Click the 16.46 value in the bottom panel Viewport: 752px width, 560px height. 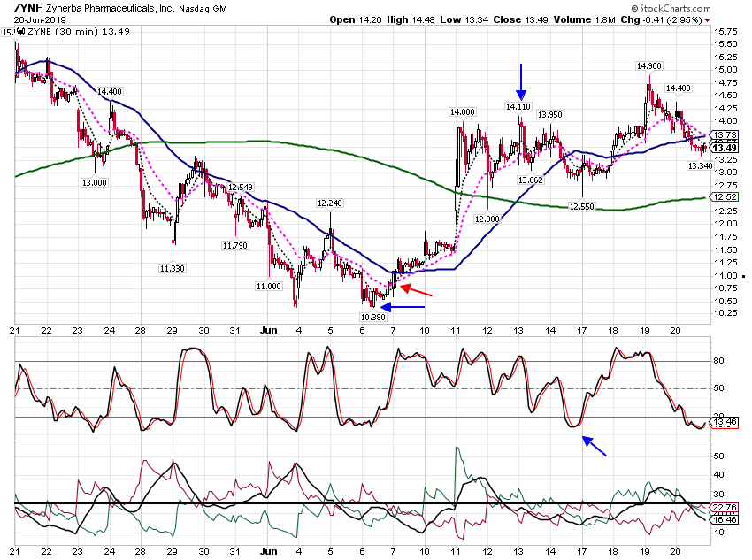725,519
